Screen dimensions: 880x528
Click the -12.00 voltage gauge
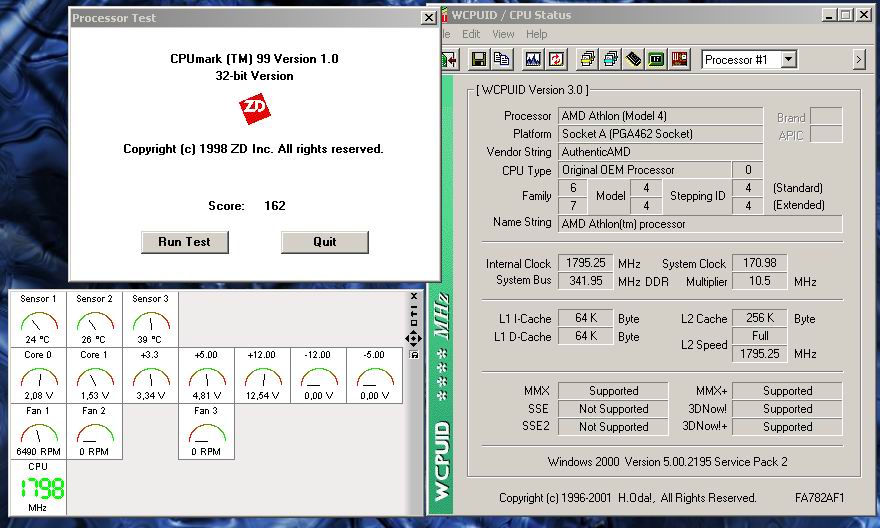319,375
